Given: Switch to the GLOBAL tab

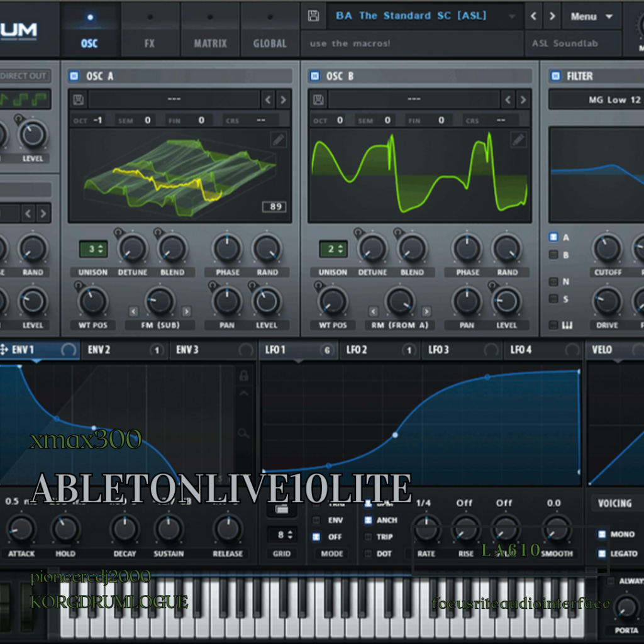Looking at the screenshot, I should point(270,30).
